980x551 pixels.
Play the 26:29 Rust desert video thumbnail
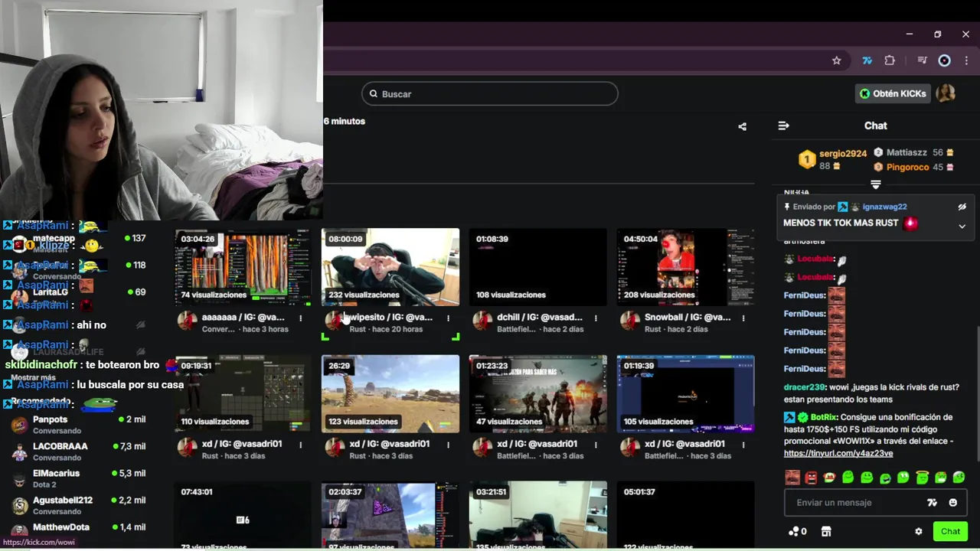(390, 394)
